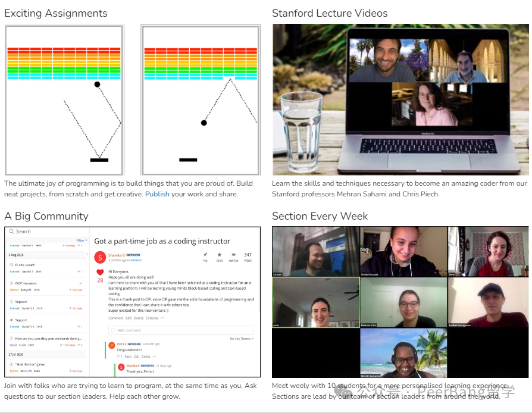Viewport: 532px width, 413px height.
Task: Select the Zoom tile of man wearing cap
Action: (x=488, y=302)
